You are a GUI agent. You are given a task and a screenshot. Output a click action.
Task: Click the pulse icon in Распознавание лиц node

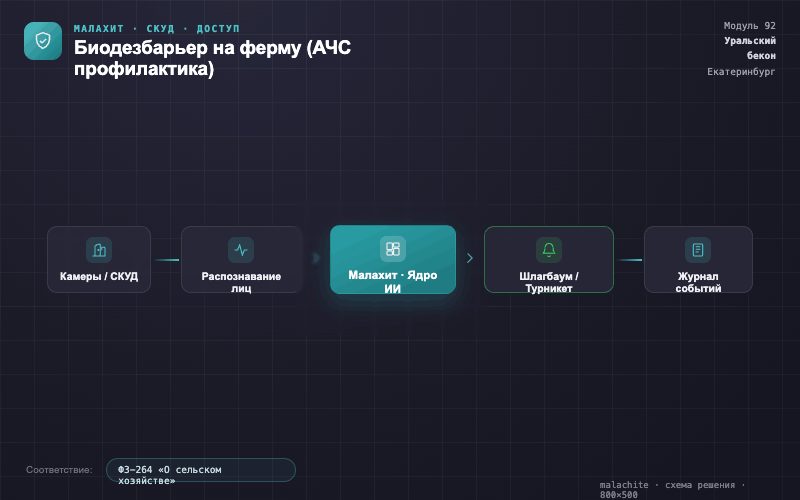tap(241, 249)
